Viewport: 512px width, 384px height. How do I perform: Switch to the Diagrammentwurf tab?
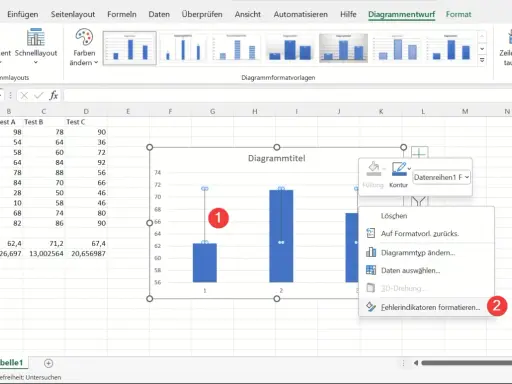pyautogui.click(x=401, y=14)
